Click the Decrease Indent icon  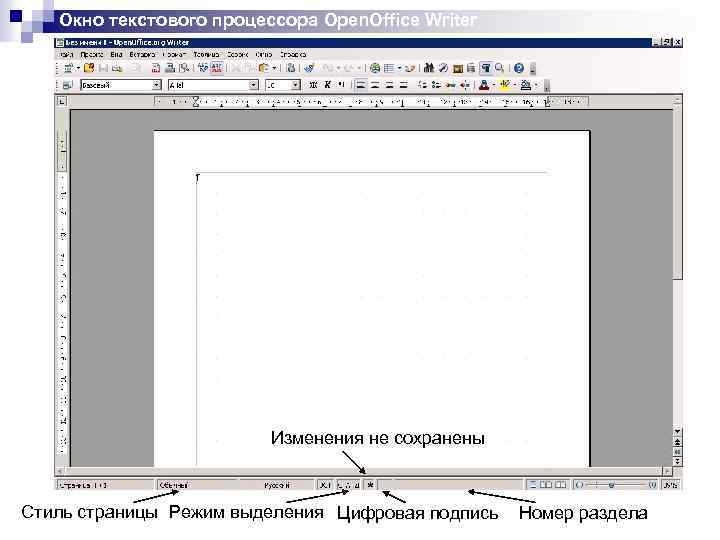[451, 85]
